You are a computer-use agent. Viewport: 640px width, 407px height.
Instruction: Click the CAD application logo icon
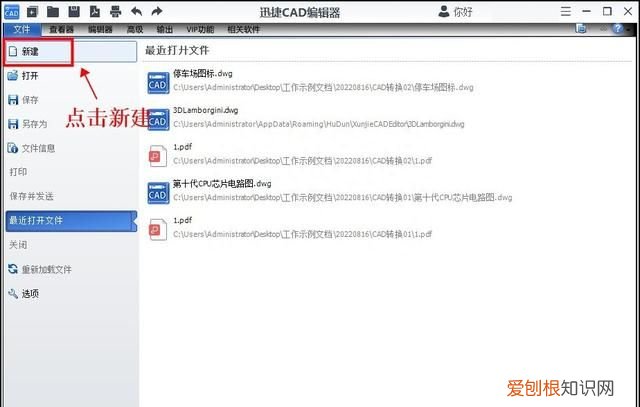click(x=11, y=12)
